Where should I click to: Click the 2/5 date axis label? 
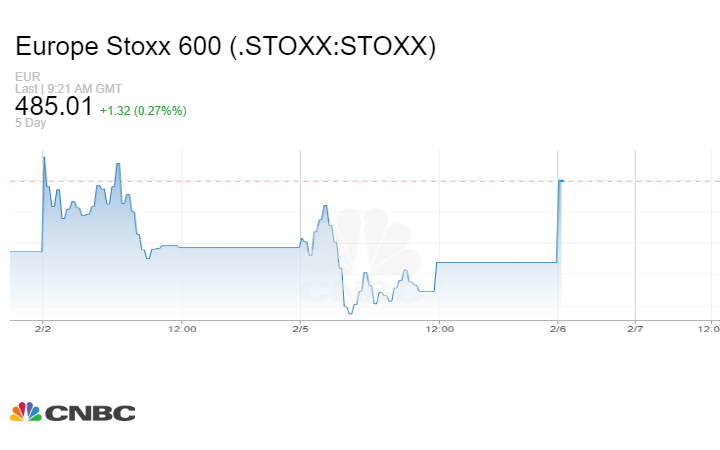coord(300,328)
